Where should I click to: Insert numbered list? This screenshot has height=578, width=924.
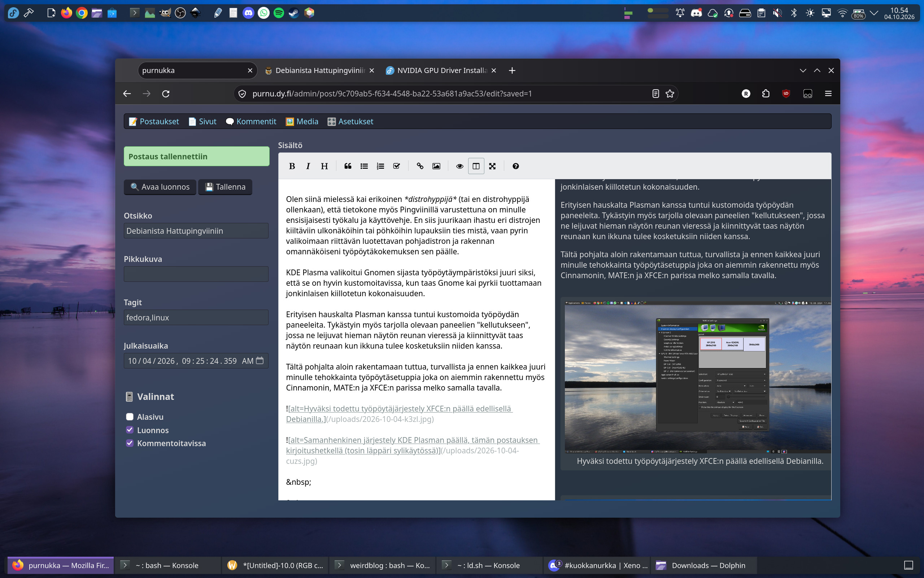pyautogui.click(x=380, y=166)
